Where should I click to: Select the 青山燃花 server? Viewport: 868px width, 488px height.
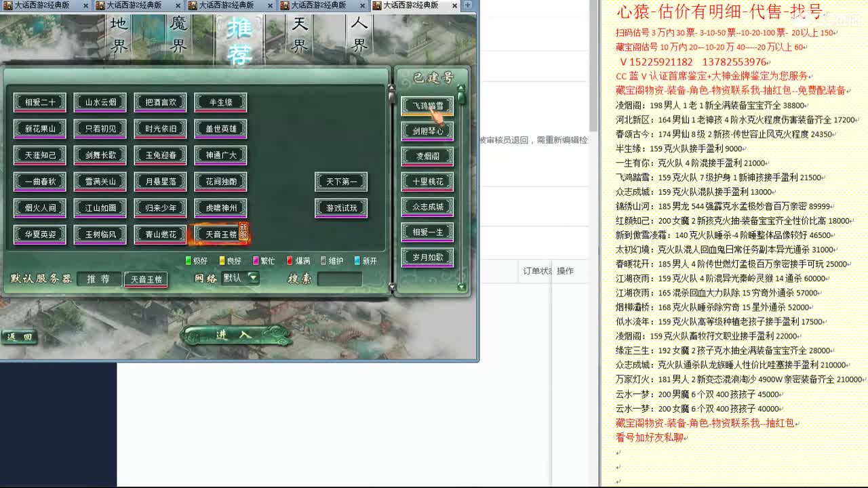point(161,235)
